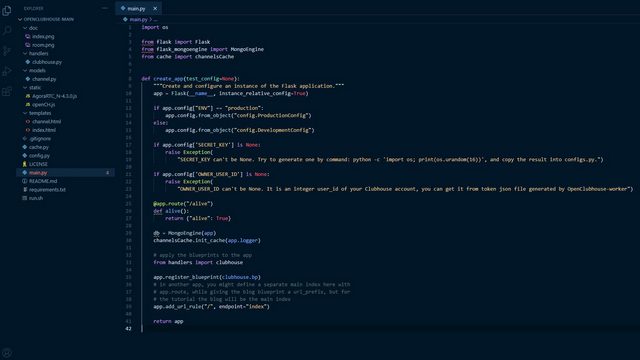This screenshot has width=640, height=360.
Task: Click config.ProductionConfig string
Action: tap(272, 116)
